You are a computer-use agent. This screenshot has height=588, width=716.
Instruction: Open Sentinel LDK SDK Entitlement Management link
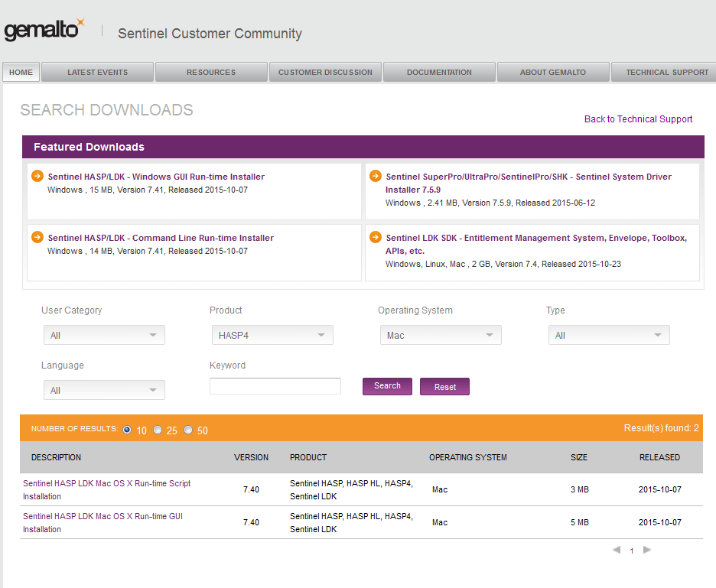(x=536, y=244)
